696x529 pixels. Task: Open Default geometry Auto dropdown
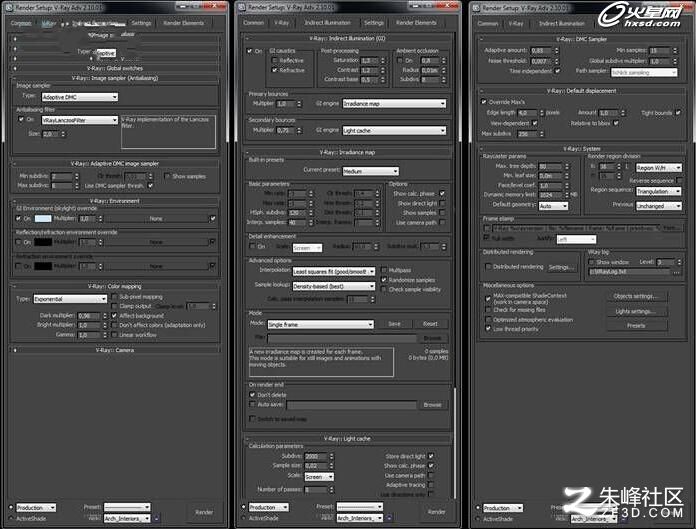click(553, 206)
